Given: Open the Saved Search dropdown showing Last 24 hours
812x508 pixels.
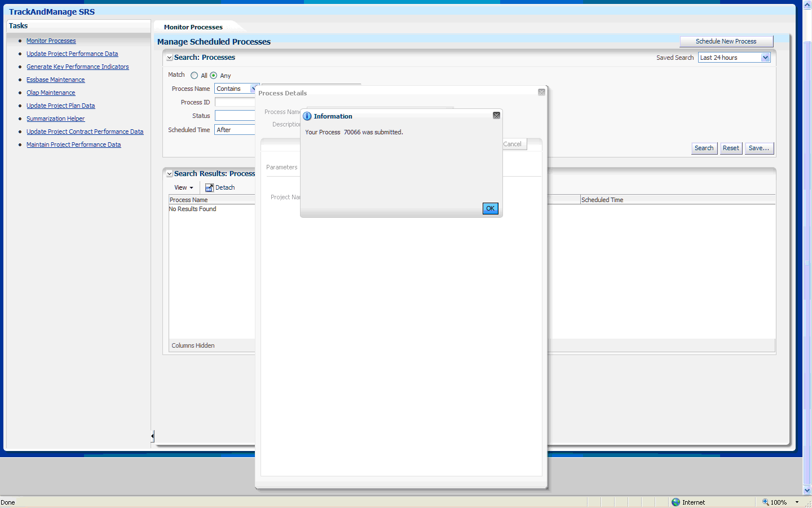Looking at the screenshot, I should [x=765, y=57].
